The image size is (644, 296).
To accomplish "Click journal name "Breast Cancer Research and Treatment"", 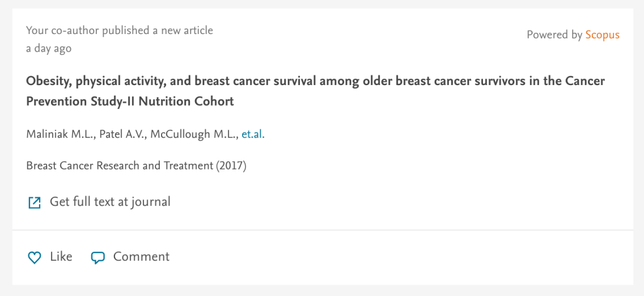I will coord(119,166).
